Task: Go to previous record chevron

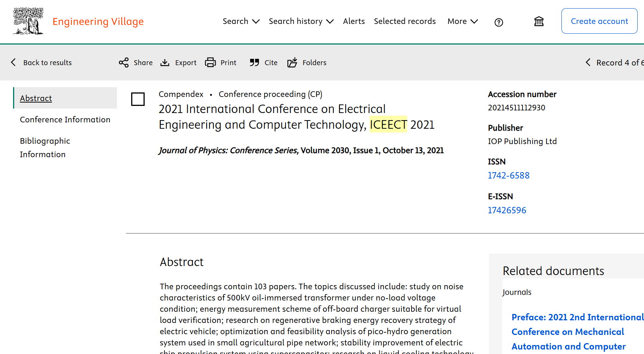Action: click(588, 62)
